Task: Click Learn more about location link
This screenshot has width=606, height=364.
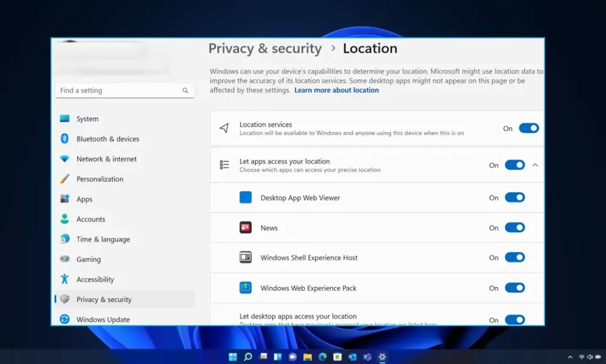Action: tap(337, 90)
